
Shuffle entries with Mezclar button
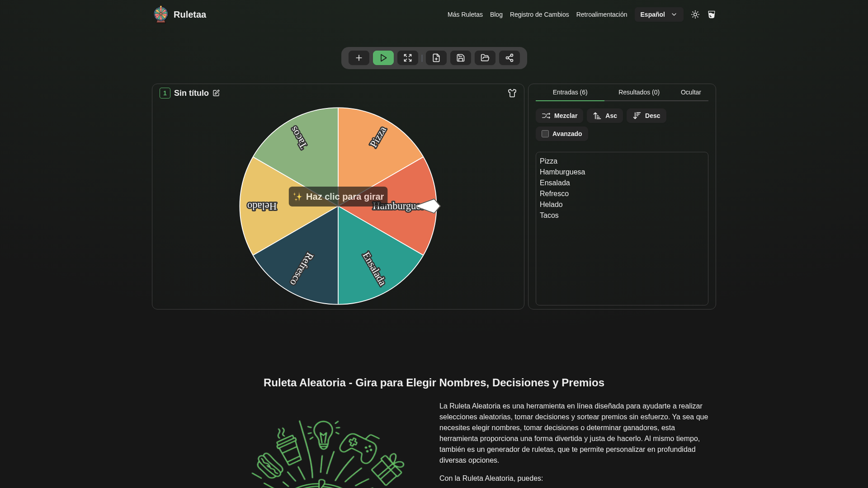(559, 116)
